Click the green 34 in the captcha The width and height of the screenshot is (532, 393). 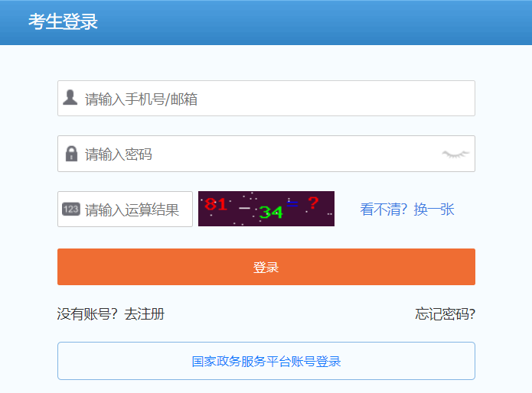coord(270,212)
